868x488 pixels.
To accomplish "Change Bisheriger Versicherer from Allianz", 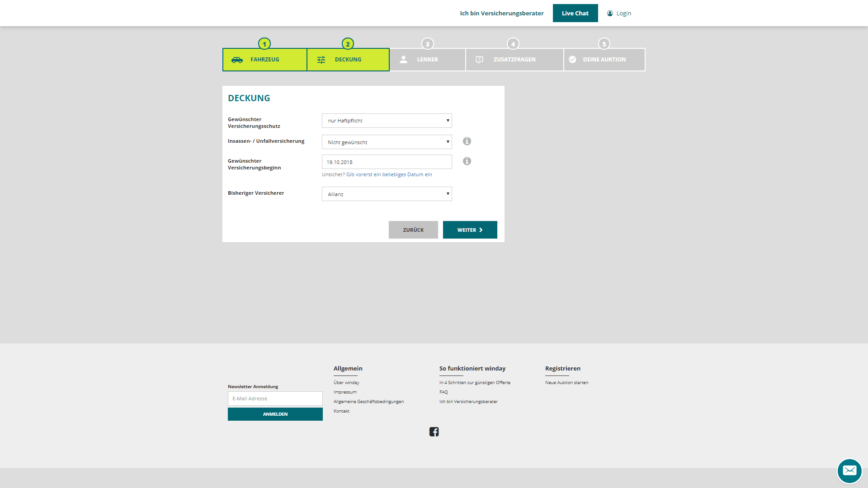I will coord(387,194).
